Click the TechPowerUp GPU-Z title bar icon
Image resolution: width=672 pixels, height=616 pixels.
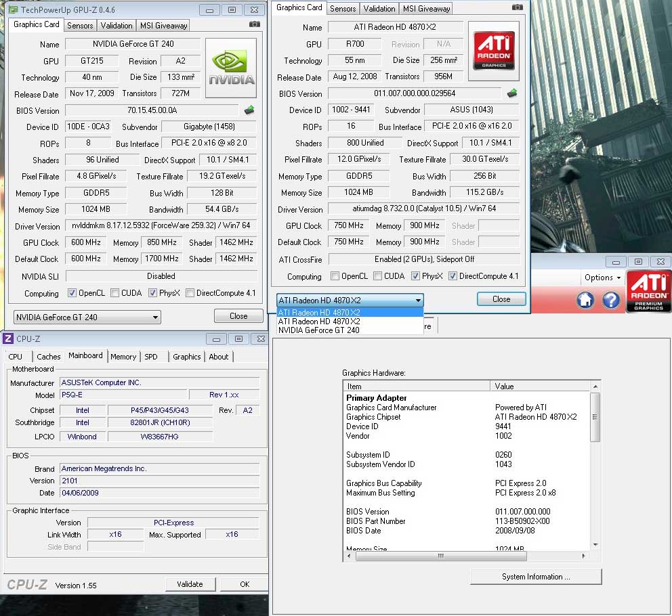pos(13,9)
